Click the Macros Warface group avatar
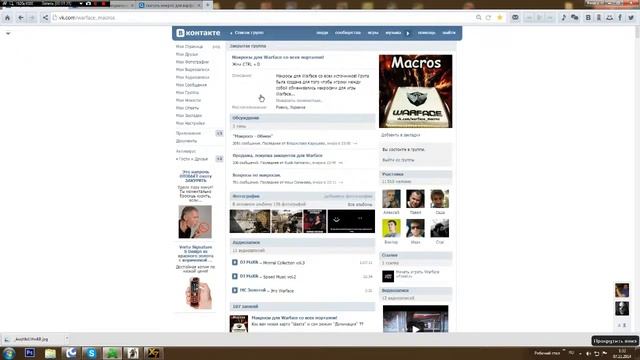This screenshot has width=640, height=360. (416, 91)
